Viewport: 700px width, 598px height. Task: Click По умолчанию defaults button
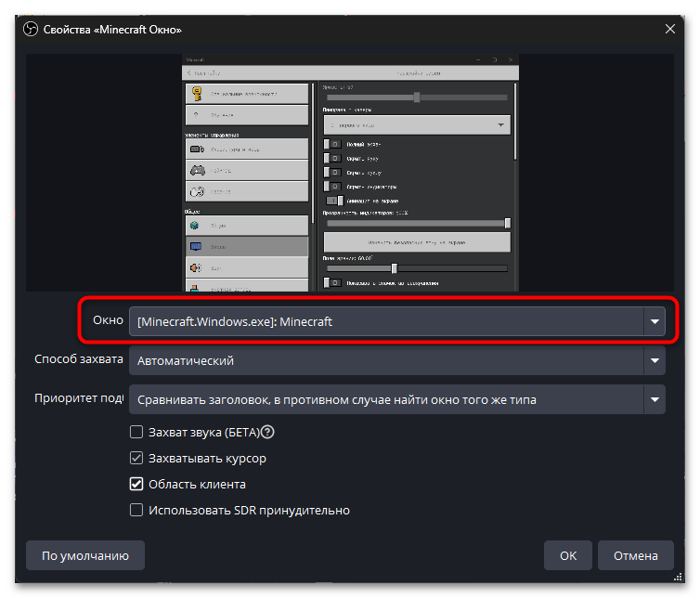point(85,555)
